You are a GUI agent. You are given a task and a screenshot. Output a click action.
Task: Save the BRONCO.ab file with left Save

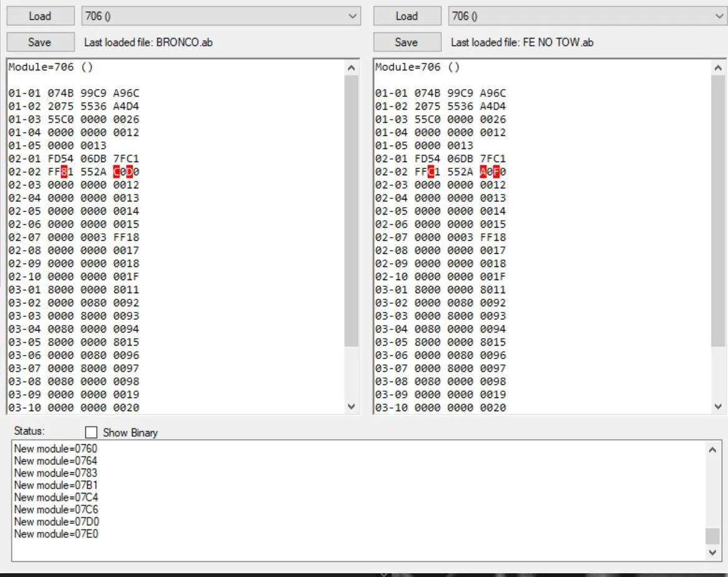point(41,42)
